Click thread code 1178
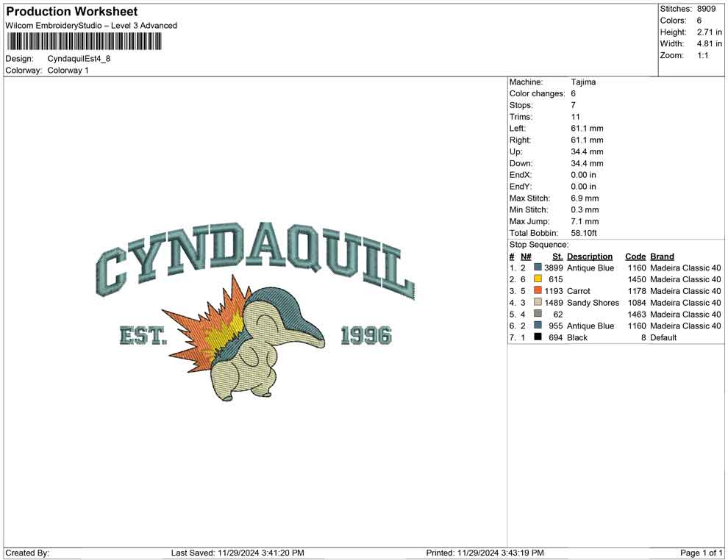 [637, 291]
